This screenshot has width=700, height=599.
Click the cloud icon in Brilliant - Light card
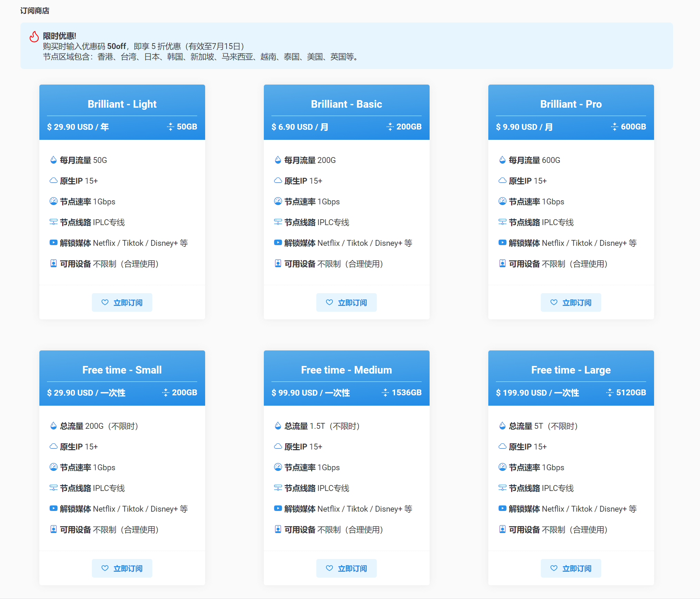(53, 181)
